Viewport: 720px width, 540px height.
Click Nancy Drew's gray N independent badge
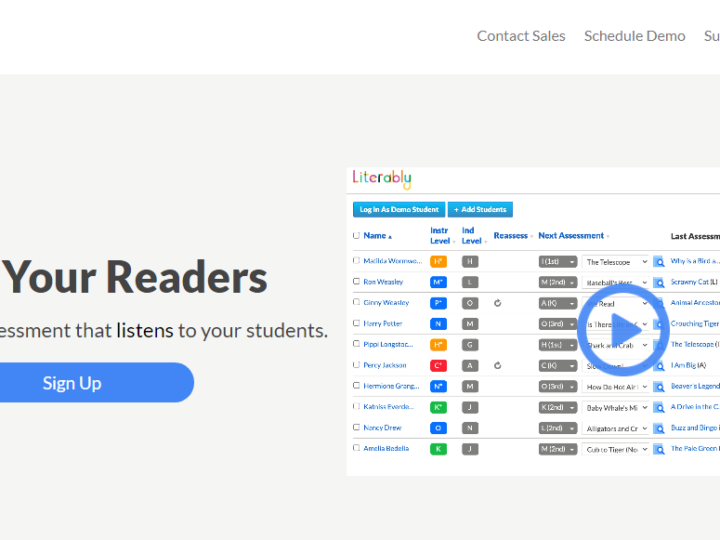(x=470, y=428)
